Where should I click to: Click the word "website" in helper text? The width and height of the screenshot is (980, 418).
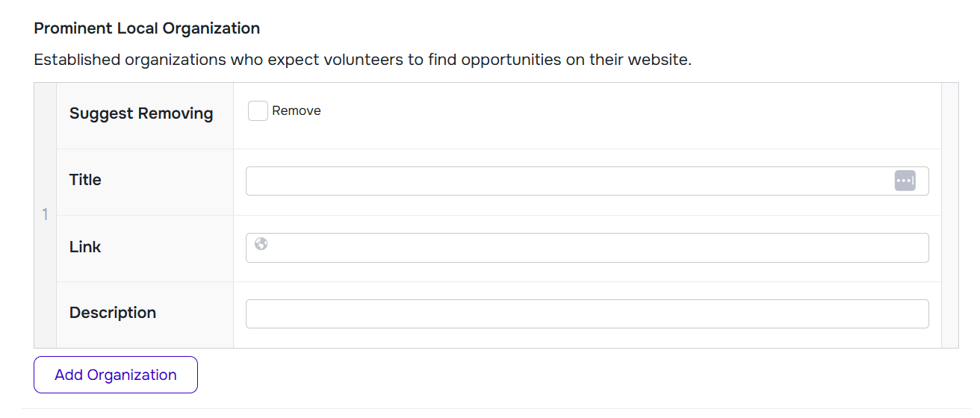(x=660, y=60)
